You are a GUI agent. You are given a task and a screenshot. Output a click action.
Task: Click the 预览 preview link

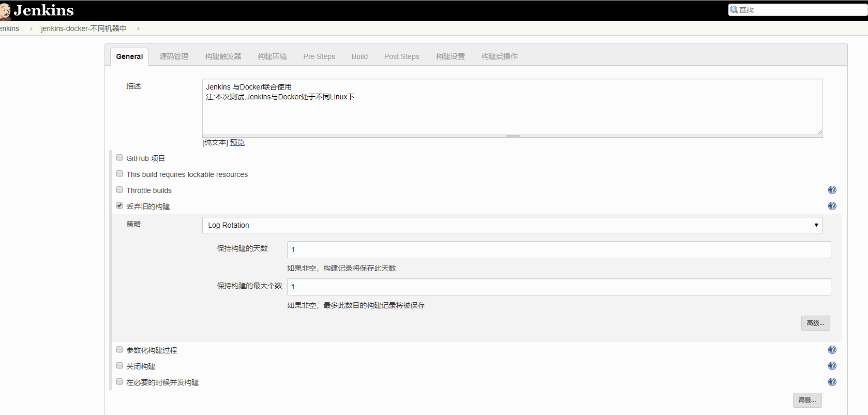tap(237, 143)
